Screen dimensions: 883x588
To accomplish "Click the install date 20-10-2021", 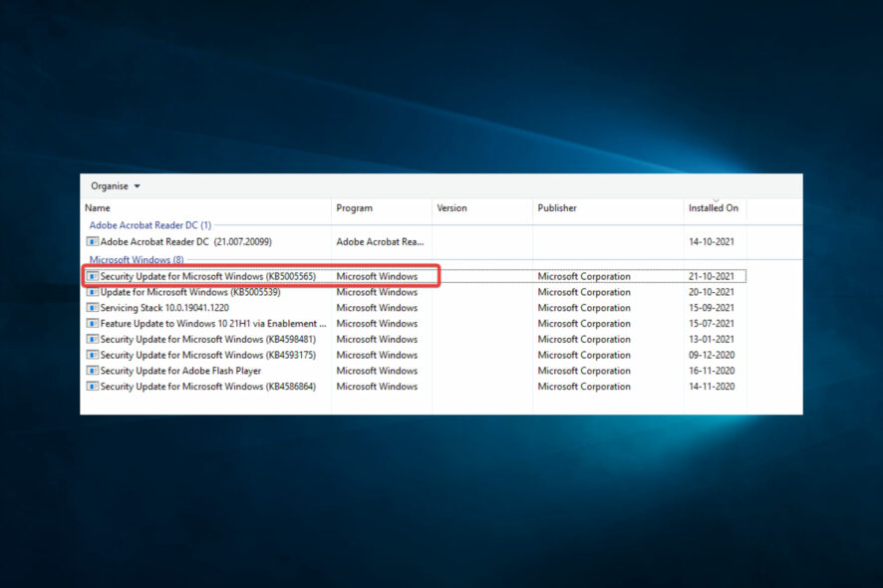I will (x=712, y=292).
